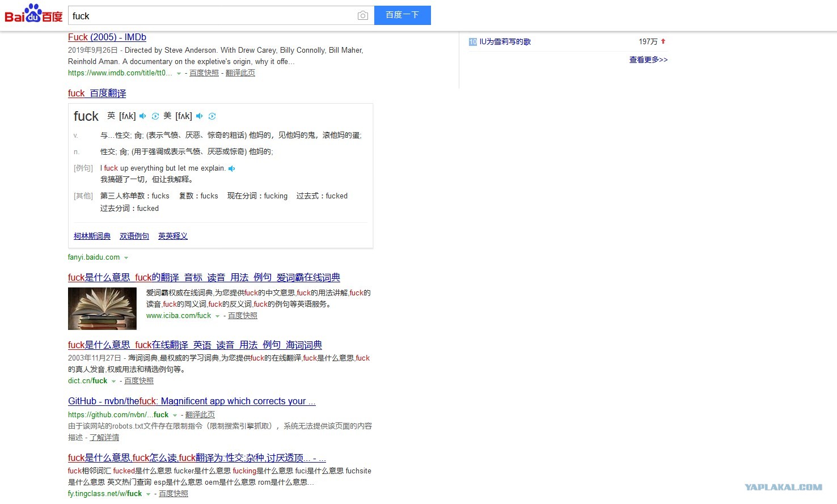837x504 pixels.
Task: Click the 过去分词 form text
Action: 130,209
